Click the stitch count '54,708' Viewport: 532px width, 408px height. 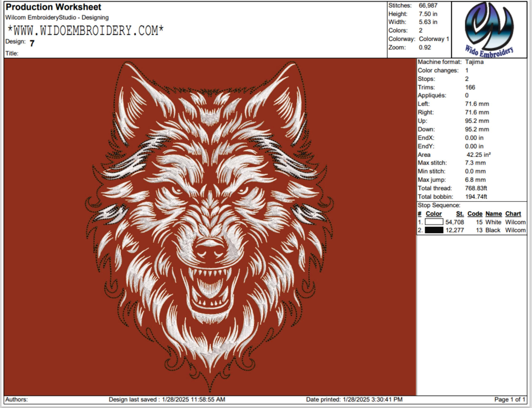(454, 222)
